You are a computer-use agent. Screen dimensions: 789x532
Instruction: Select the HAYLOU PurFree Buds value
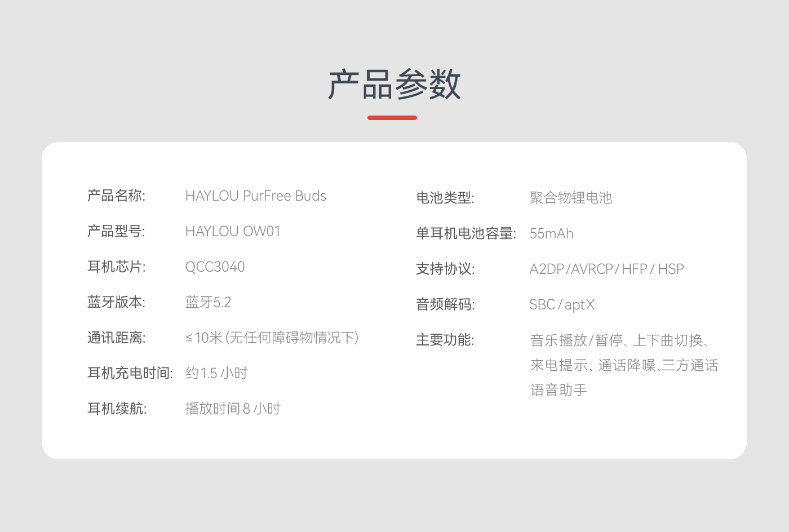tap(256, 196)
